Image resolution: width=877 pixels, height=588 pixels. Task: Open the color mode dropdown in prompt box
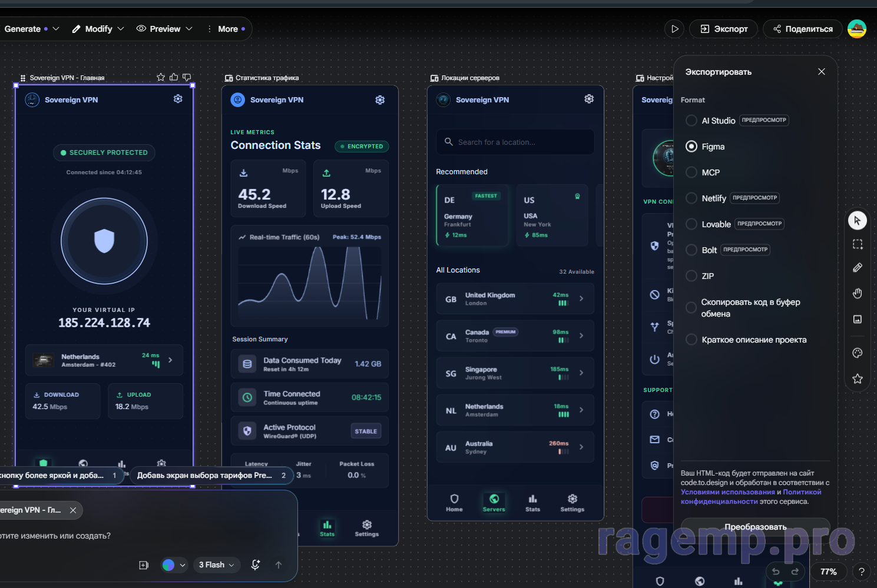(x=173, y=565)
